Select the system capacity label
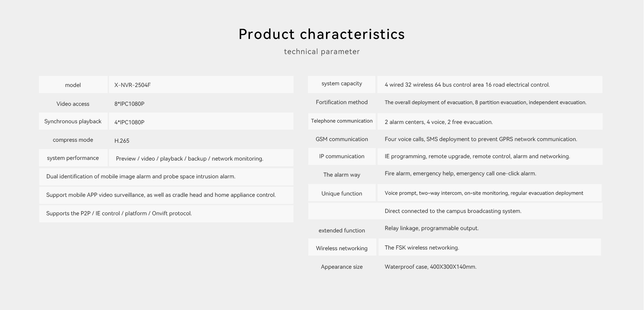The height and width of the screenshot is (310, 644). click(x=342, y=84)
